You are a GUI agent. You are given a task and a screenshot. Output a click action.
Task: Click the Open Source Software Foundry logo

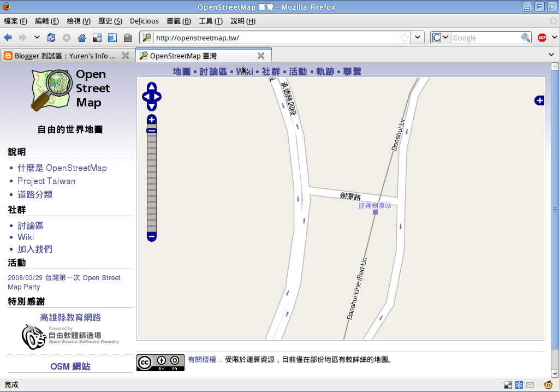(x=70, y=337)
